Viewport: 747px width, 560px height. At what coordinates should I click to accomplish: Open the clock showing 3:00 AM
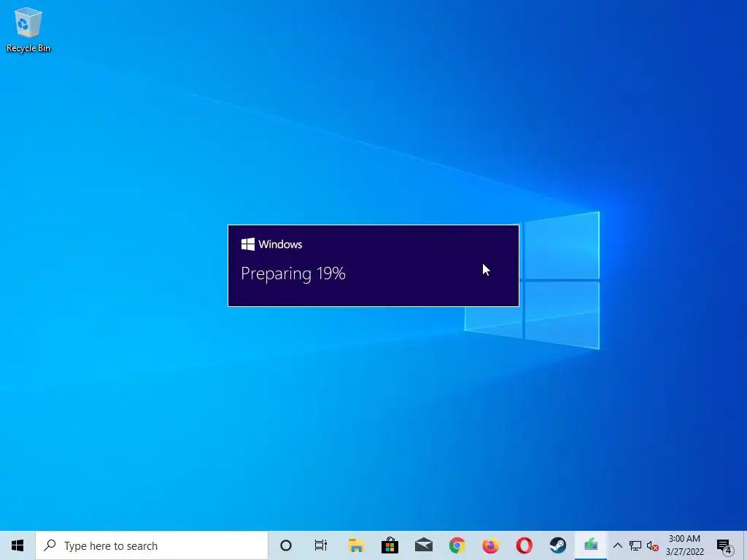(x=684, y=545)
